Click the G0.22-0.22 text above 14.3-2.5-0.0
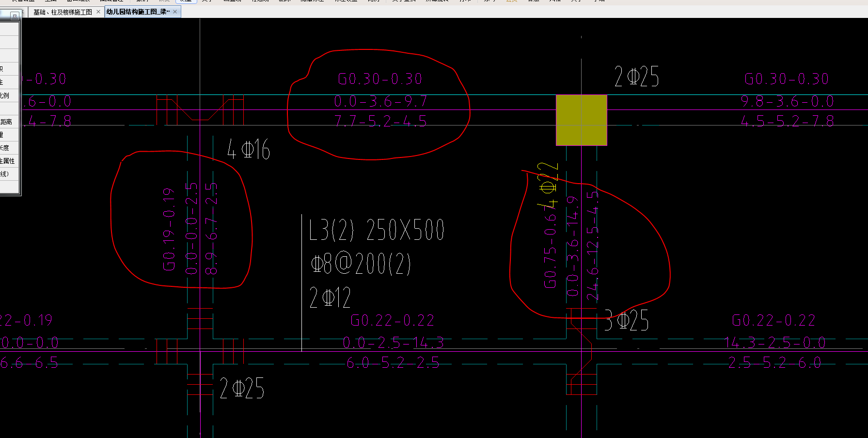Viewport: 868px width, 438px height. (x=773, y=320)
